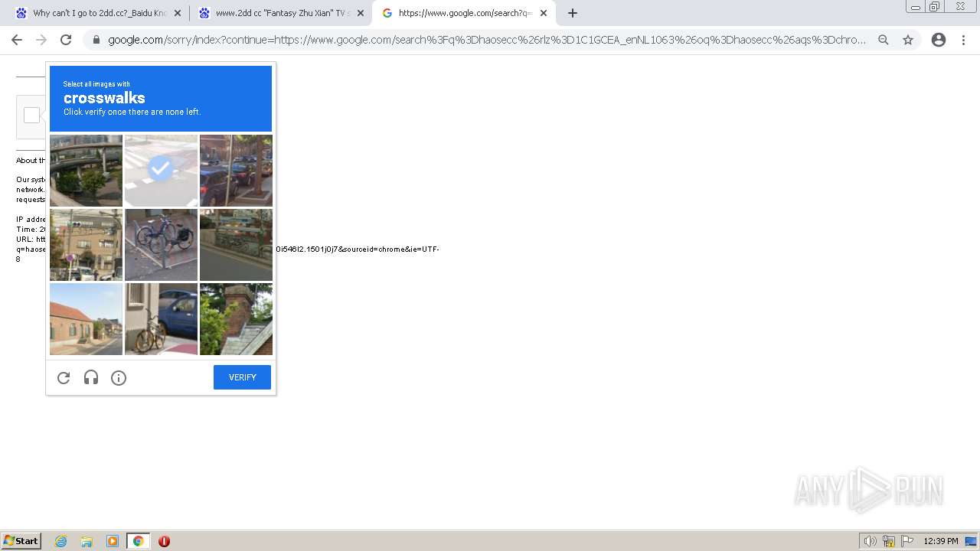Open the Chrome profile avatar
Screen dimensions: 980x551
[x=939, y=40]
